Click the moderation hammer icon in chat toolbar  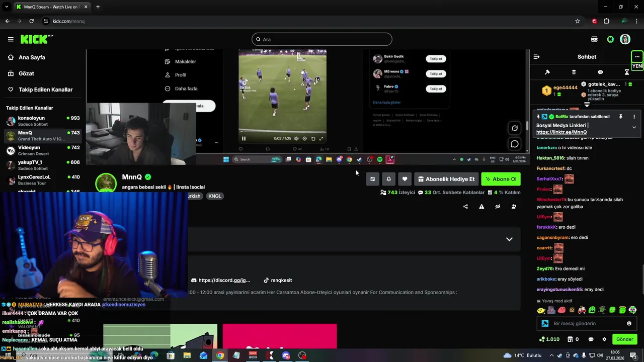[x=547, y=72]
